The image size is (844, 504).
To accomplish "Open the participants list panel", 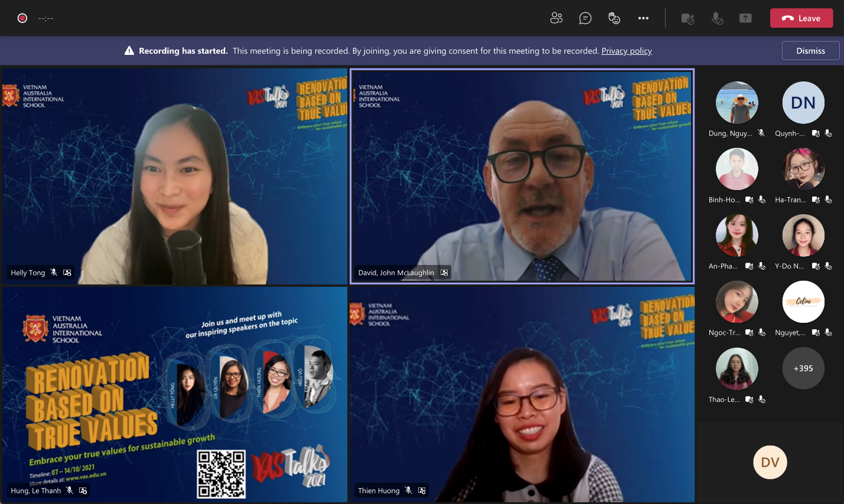I will point(556,18).
